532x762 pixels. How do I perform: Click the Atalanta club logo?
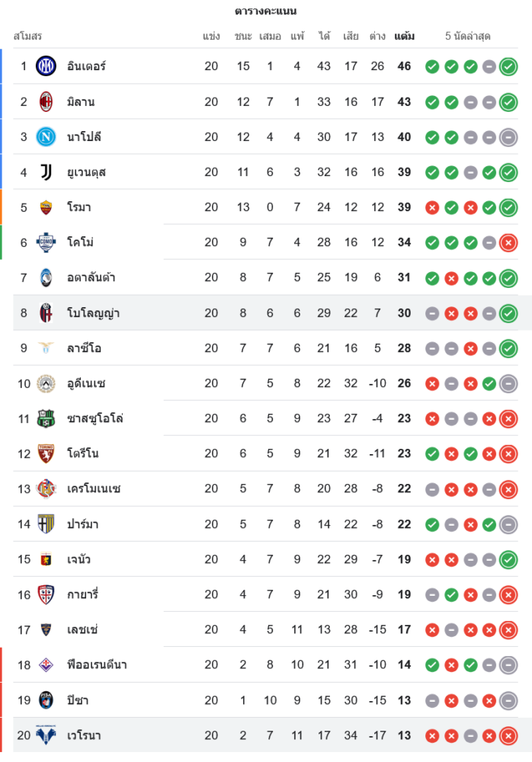(x=46, y=277)
